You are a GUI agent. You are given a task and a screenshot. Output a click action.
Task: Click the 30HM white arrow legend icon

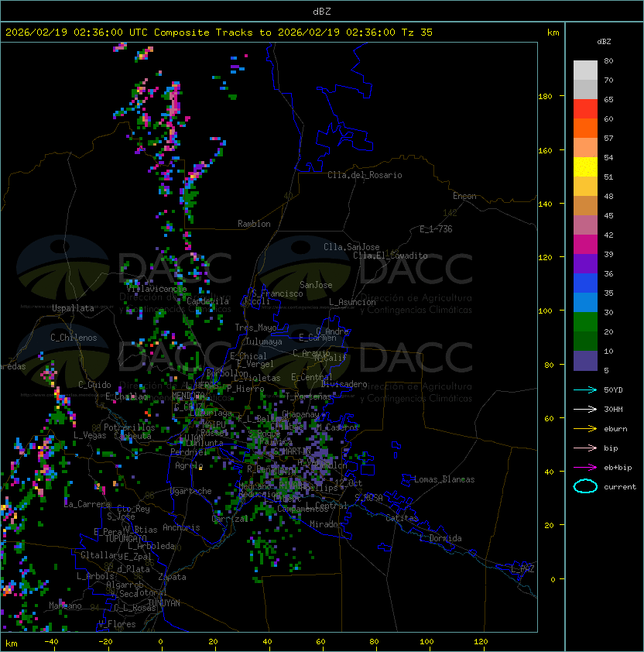[x=585, y=409]
